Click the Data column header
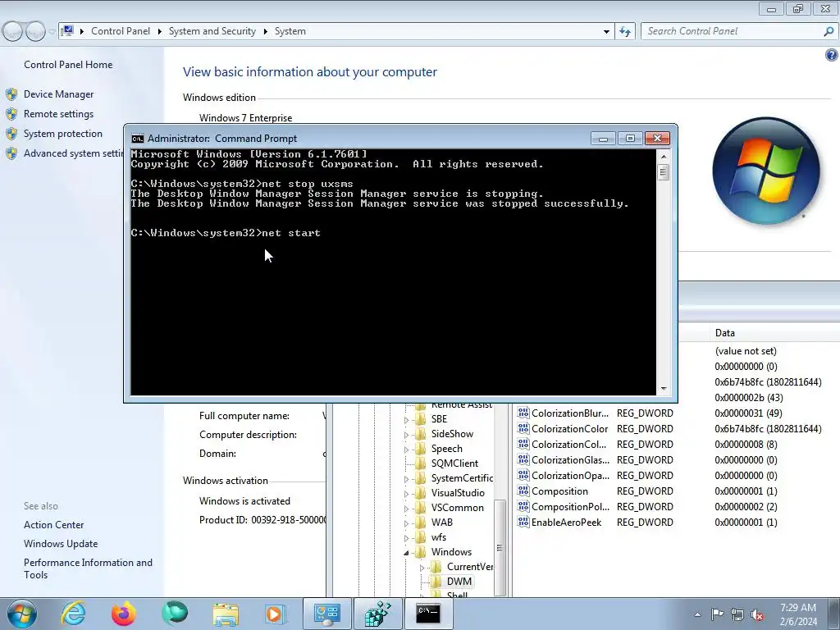This screenshot has height=630, width=840. (x=775, y=333)
